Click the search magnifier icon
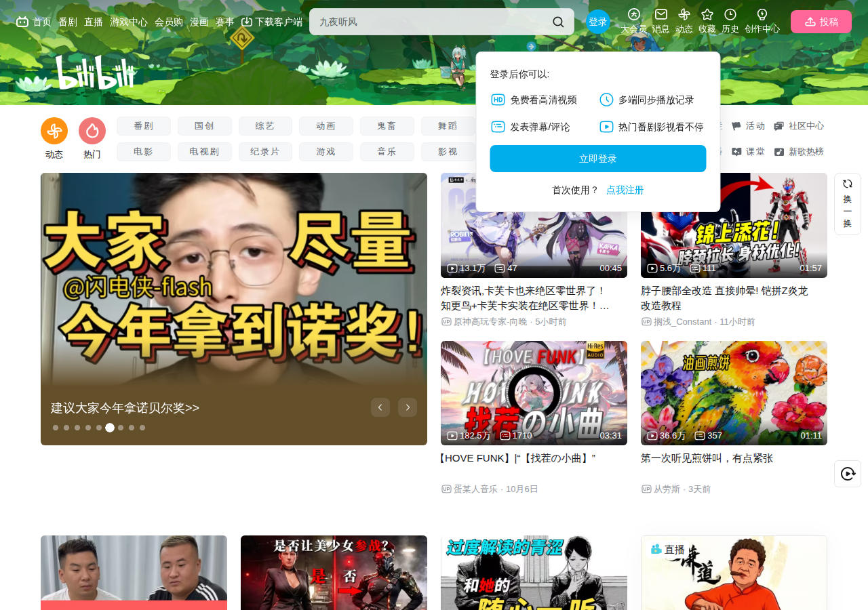 tap(558, 22)
